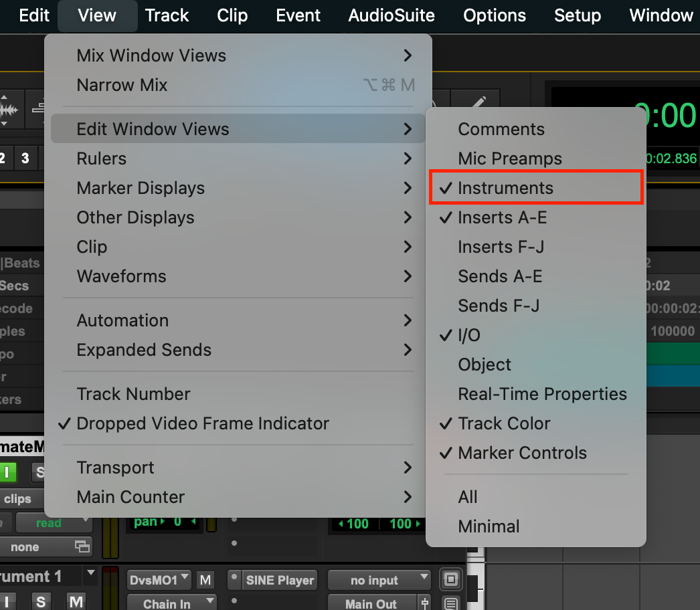Click the fader icon beside Main Out
The image size is (700, 610).
tap(424, 603)
